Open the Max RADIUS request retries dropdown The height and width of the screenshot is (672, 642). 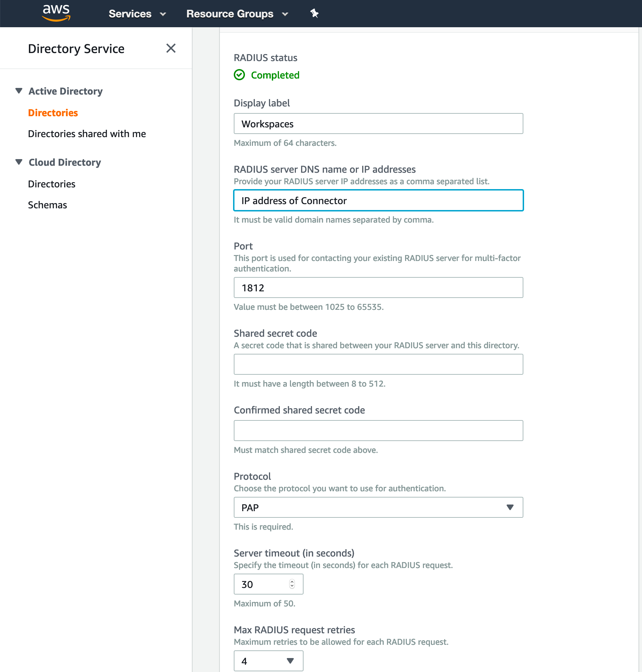[268, 660]
